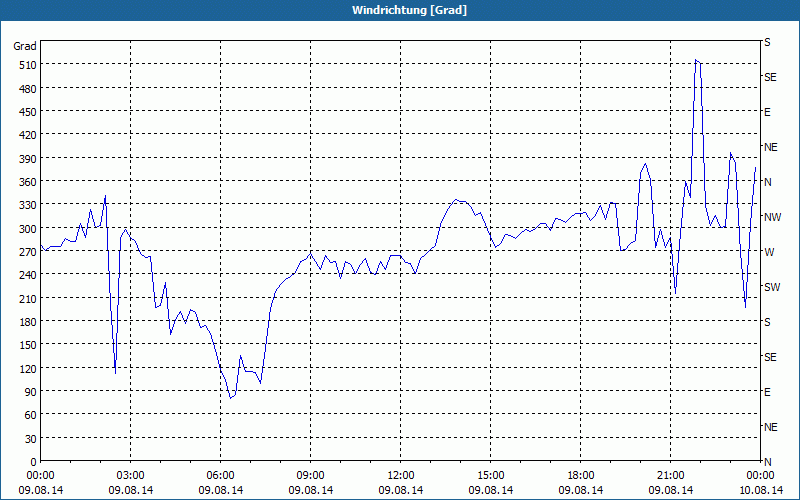Click the 480 y-axis value
The height and width of the screenshot is (500, 800).
(x=28, y=89)
